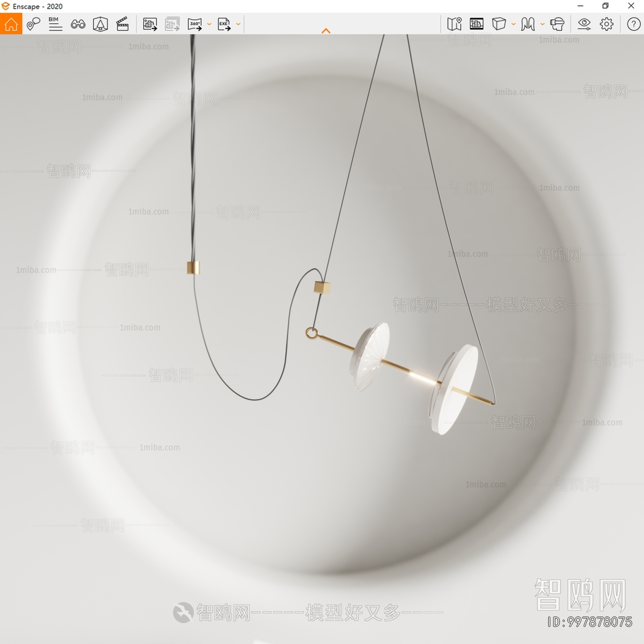Expand the navigation mode dropdown arrow
This screenshot has height=644, width=644.
tap(543, 24)
